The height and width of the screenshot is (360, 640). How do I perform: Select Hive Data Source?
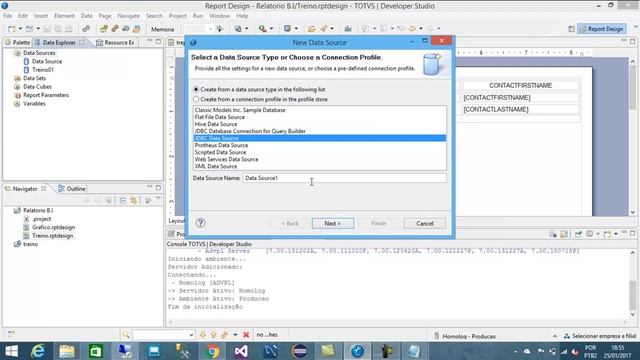(x=320, y=124)
